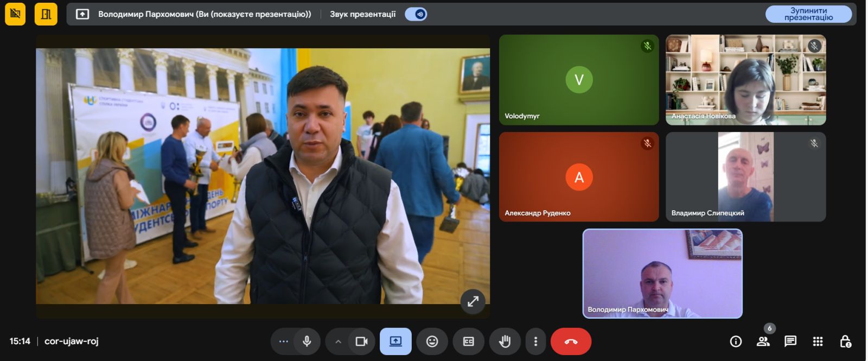Raise your hand in the meeting

[x=505, y=341]
